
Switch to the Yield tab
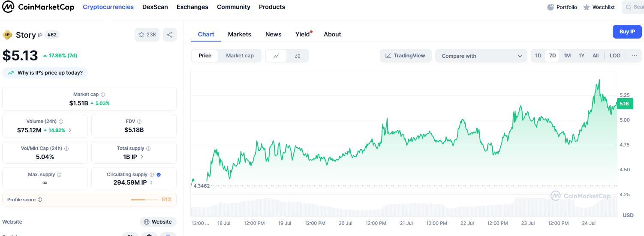[x=303, y=34]
